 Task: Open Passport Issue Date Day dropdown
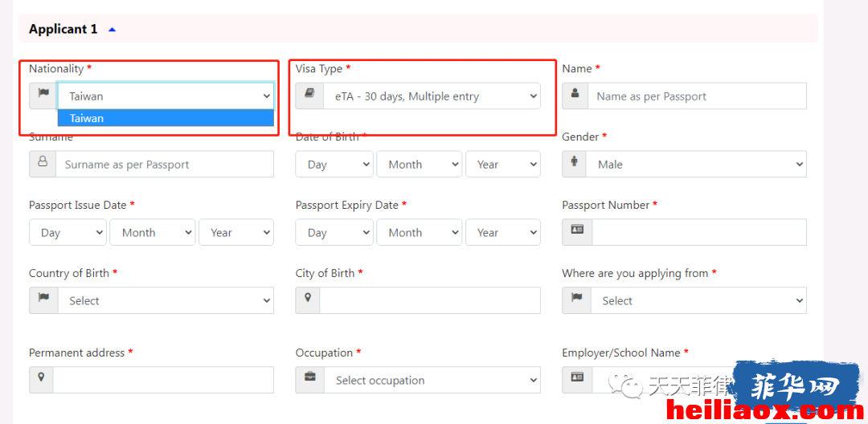click(x=68, y=233)
